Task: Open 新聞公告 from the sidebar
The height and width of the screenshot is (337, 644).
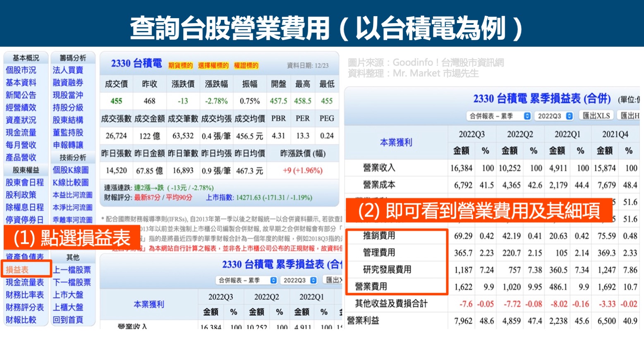Action: click(x=21, y=95)
